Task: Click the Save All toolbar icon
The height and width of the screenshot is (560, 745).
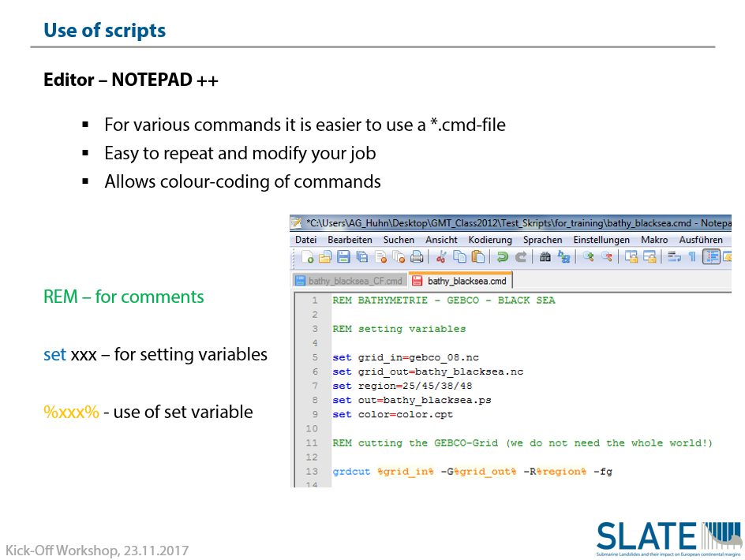Action: 362,257
